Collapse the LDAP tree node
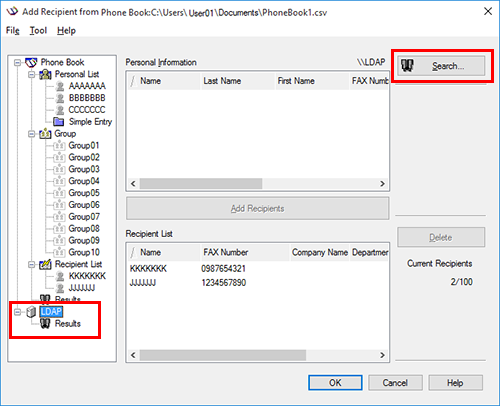Viewport: 500px width, 406px height. tap(17, 312)
